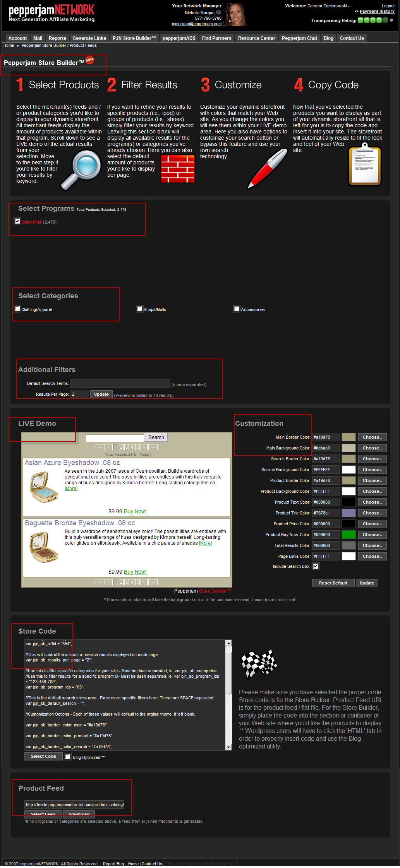Image resolution: width=400 pixels, height=868 pixels.
Task: Open the Pepperjam Chat tab
Action: pyautogui.click(x=300, y=38)
